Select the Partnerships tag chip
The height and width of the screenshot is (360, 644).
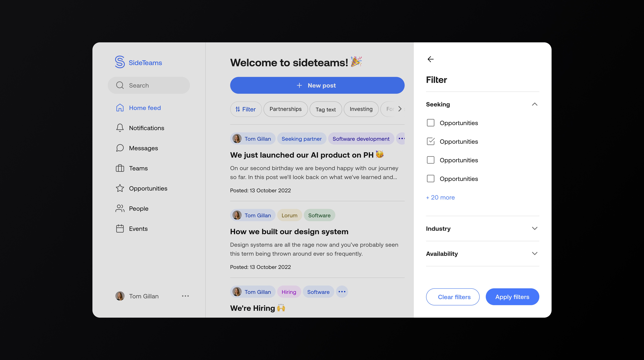(285, 109)
